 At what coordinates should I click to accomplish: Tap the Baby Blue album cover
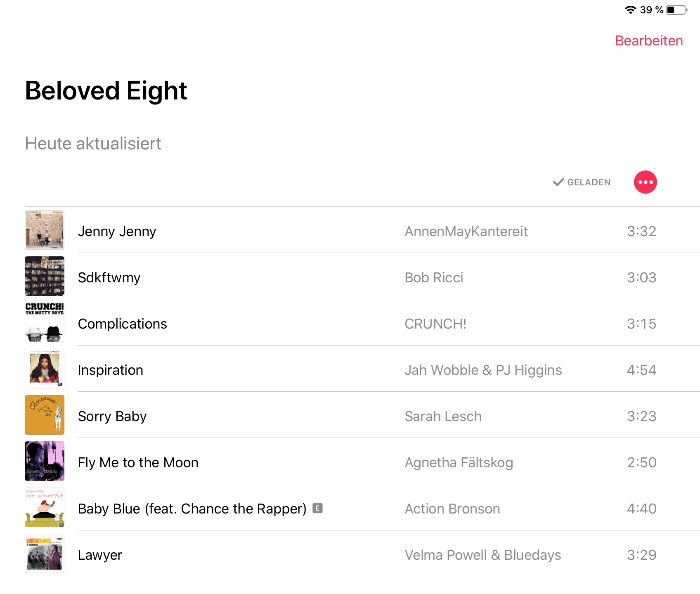pyautogui.click(x=45, y=507)
